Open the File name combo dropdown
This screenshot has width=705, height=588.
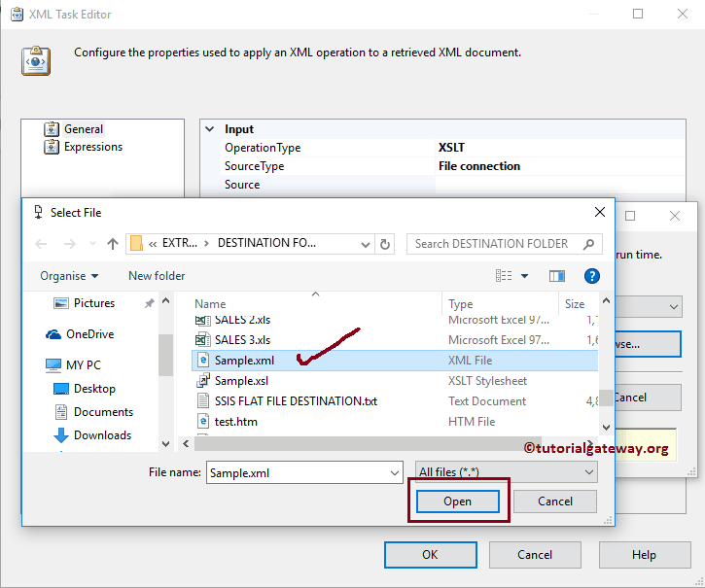395,473
